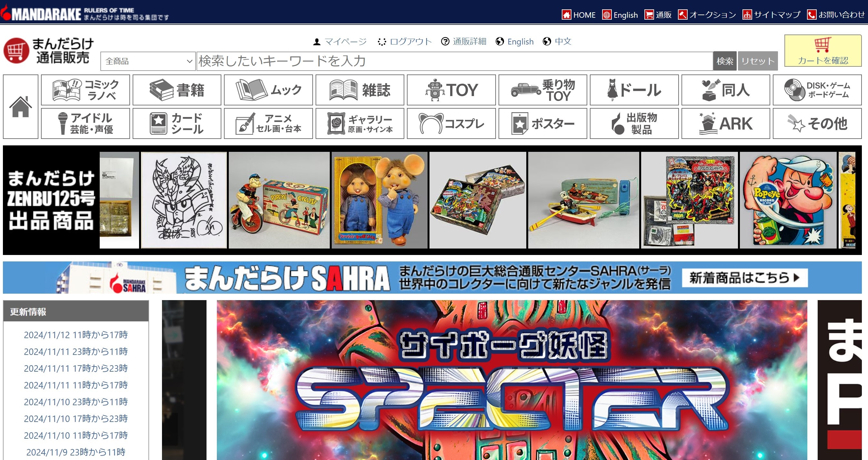Open マイページ my page link
Viewport: 868px width, 460px height.
coord(340,41)
